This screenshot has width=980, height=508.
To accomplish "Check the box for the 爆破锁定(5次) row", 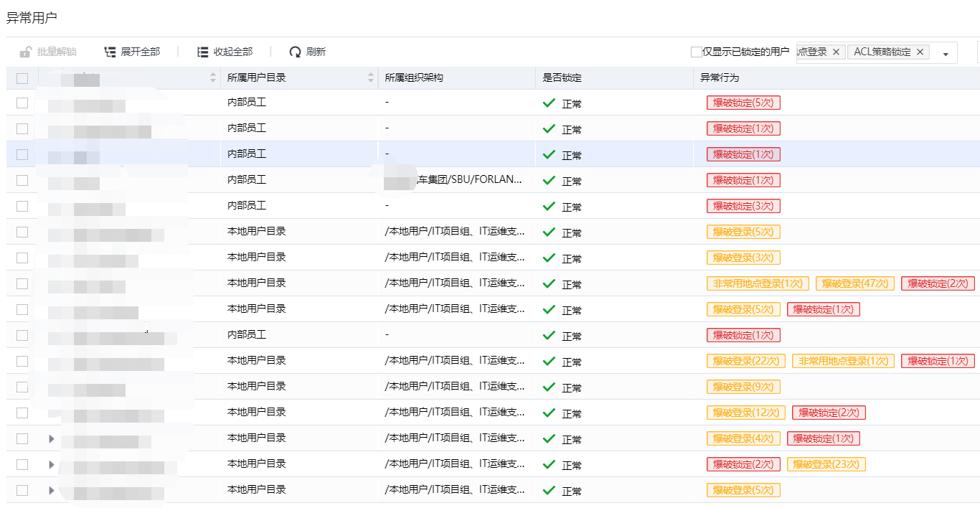I will [22, 103].
